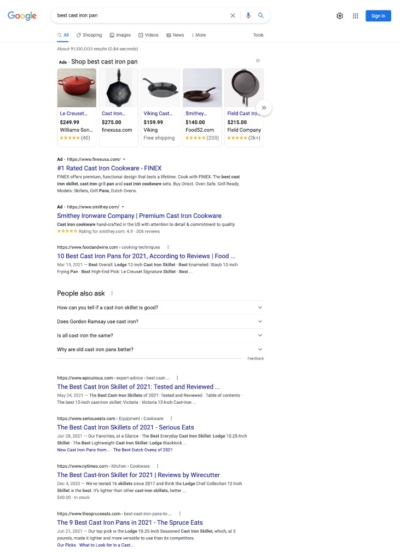
Task: Show next products in shopping carousel
Action: pos(264,108)
